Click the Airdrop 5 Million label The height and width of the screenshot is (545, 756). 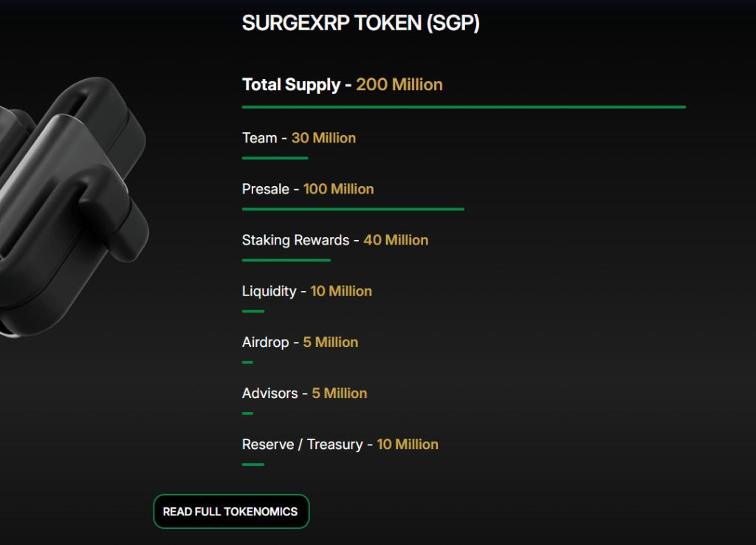[300, 343]
